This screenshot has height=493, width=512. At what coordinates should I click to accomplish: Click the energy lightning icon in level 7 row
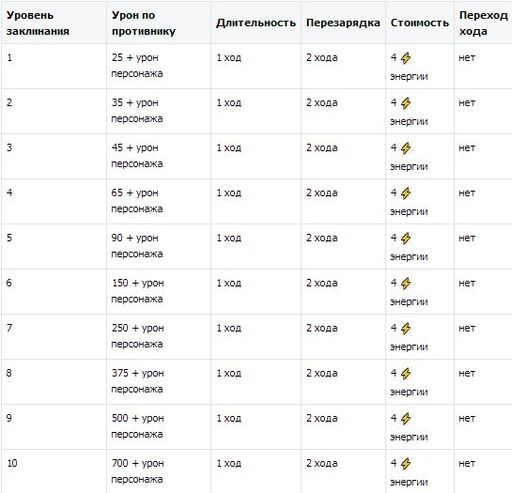(x=406, y=329)
